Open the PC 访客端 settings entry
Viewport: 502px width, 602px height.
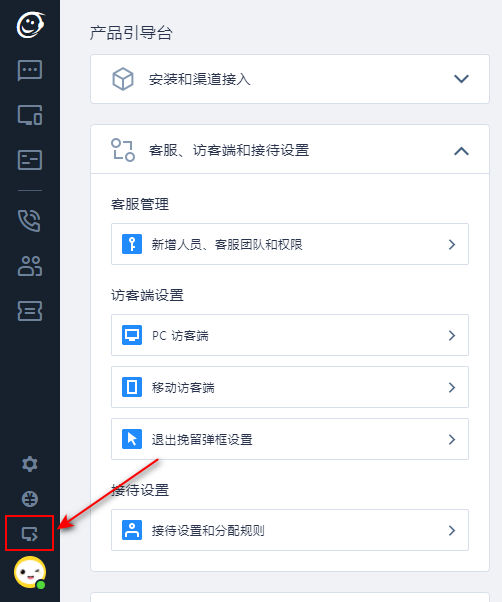pyautogui.click(x=290, y=335)
